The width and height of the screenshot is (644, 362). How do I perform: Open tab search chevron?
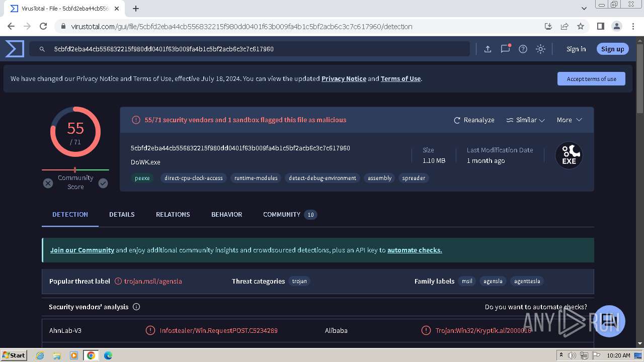[584, 9]
